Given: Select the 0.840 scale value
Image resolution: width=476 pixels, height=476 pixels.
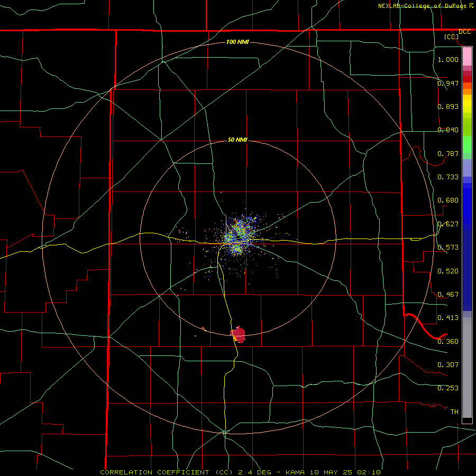Looking at the screenshot, I should pyautogui.click(x=448, y=130).
